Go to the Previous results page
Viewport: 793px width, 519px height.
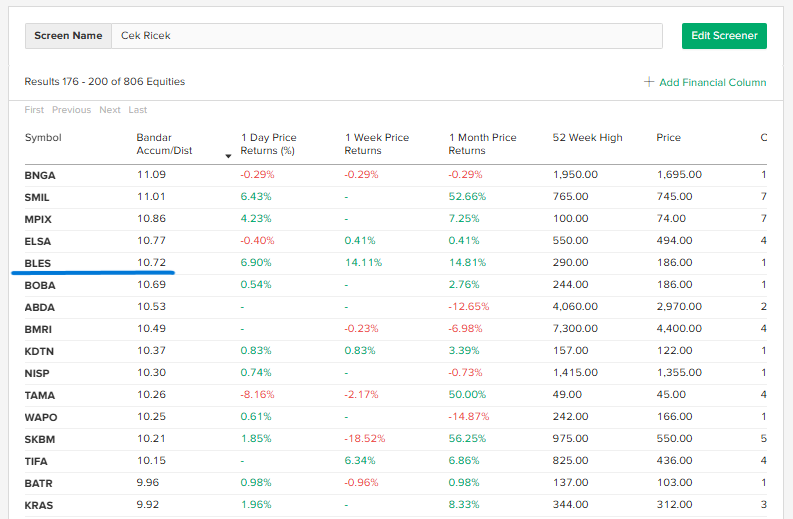point(71,110)
